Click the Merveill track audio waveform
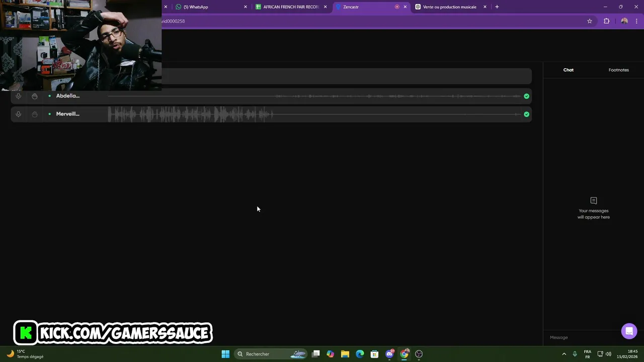Image resolution: width=644 pixels, height=362 pixels. pos(314,114)
